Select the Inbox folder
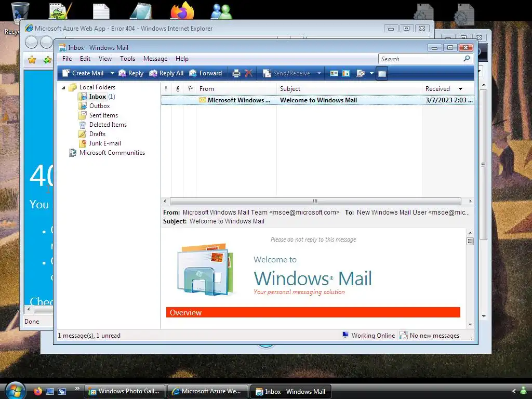The height and width of the screenshot is (399, 532). point(97,97)
